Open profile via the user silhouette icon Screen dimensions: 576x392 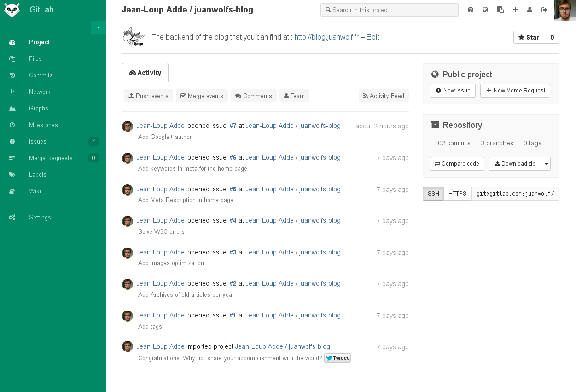click(530, 10)
